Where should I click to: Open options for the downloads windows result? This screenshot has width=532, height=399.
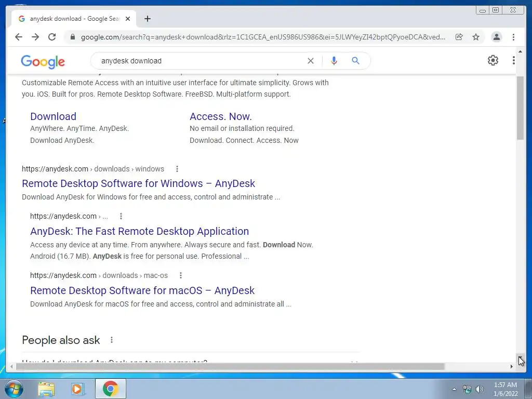[x=177, y=169]
